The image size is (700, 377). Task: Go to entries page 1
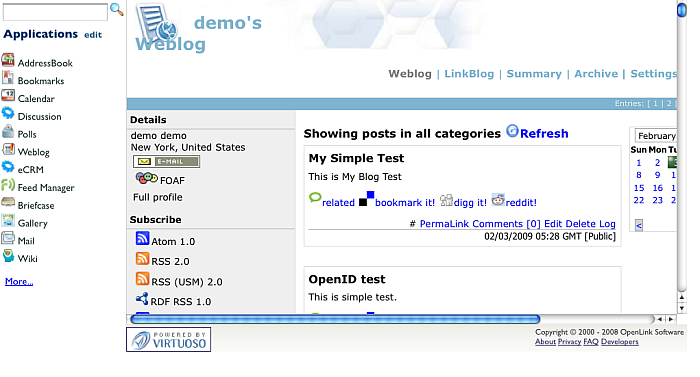click(655, 104)
